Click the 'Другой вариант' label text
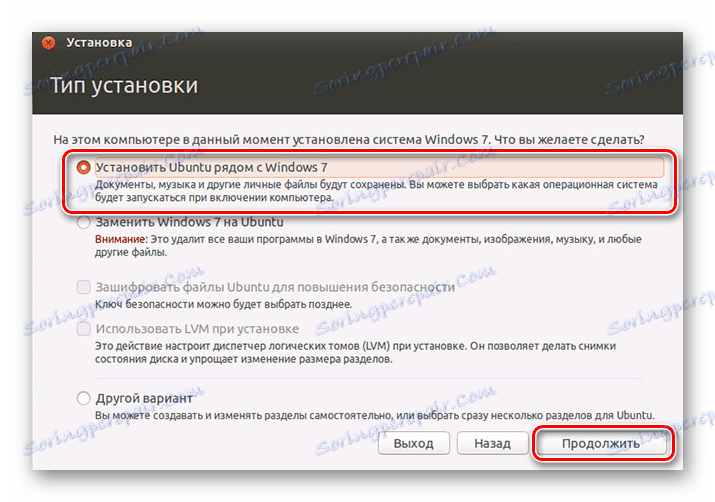 (144, 398)
